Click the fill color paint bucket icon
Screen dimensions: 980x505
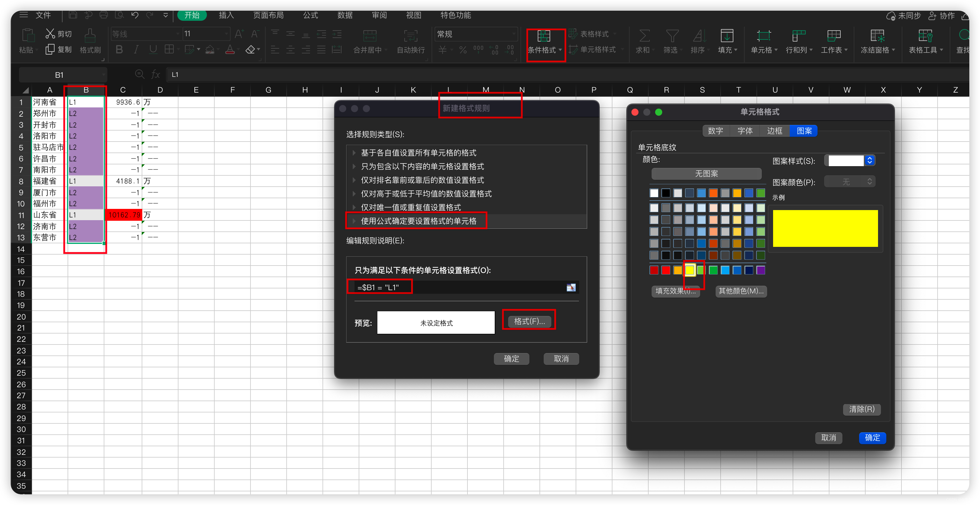pos(210,50)
